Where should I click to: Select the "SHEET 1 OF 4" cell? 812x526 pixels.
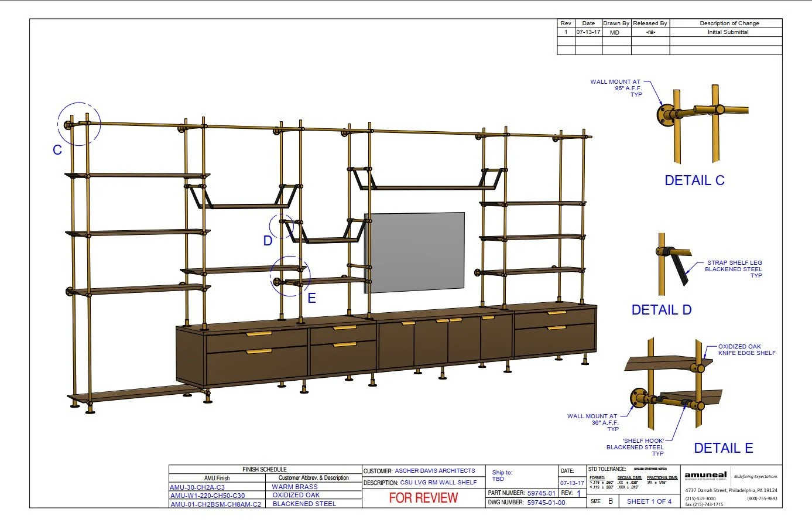pos(649,501)
